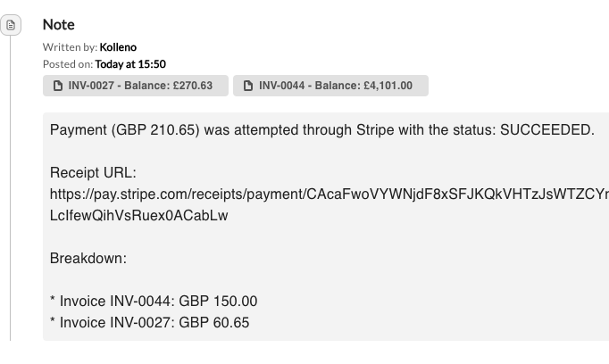Click the 'Breakdown:' label
Viewport: 609px width, 364px height.
88,258
